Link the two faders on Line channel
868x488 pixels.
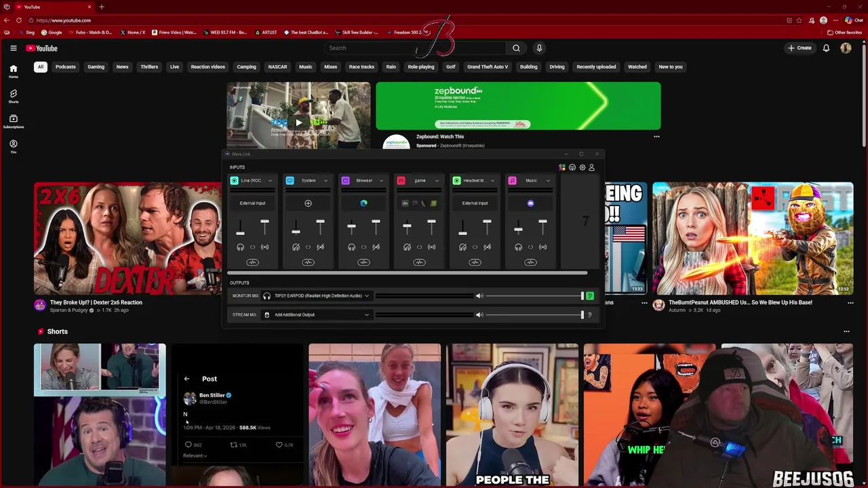coord(252,247)
